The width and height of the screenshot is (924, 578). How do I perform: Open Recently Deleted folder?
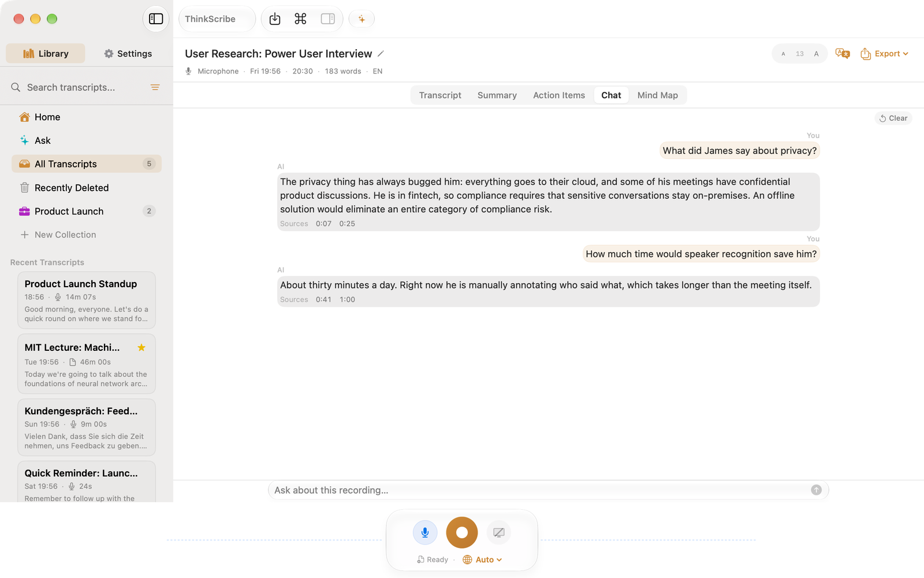(x=87, y=188)
